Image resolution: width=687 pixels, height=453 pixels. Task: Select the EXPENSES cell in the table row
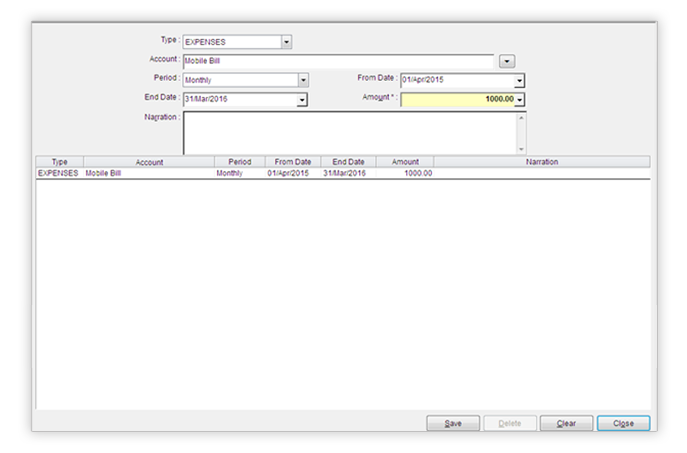[x=58, y=173]
